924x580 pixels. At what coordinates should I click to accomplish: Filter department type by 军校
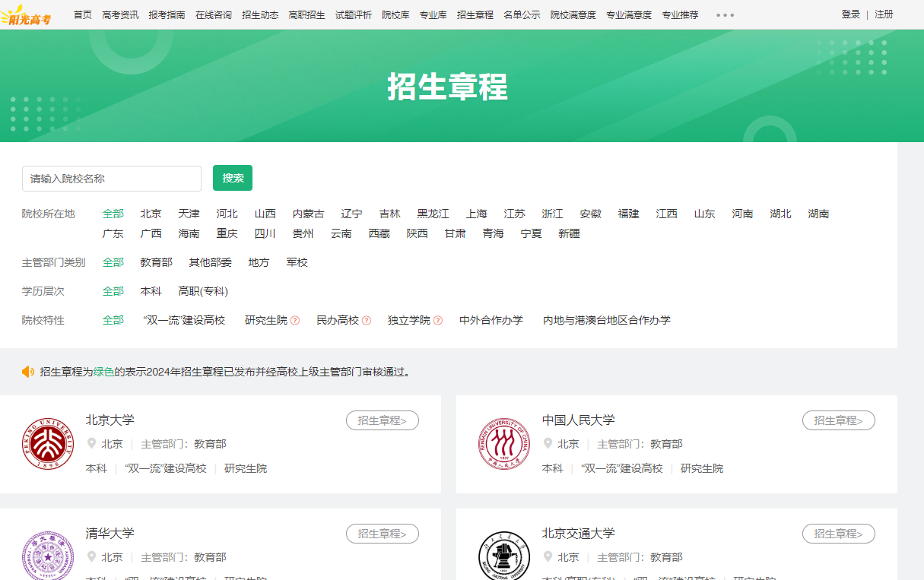click(297, 263)
